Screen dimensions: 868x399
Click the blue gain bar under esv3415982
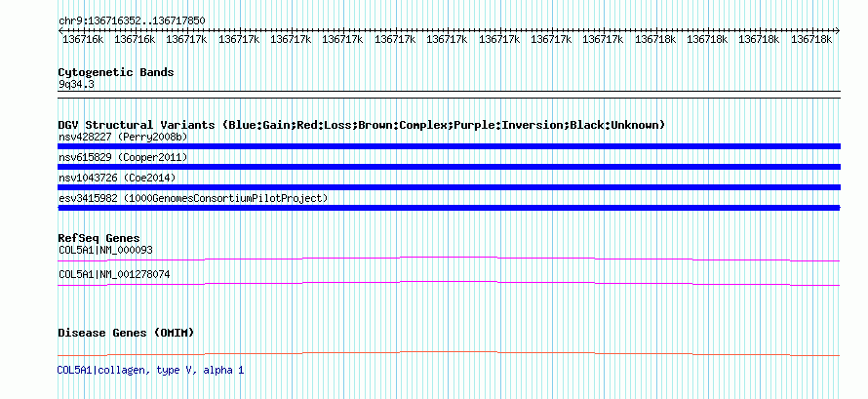pos(449,208)
